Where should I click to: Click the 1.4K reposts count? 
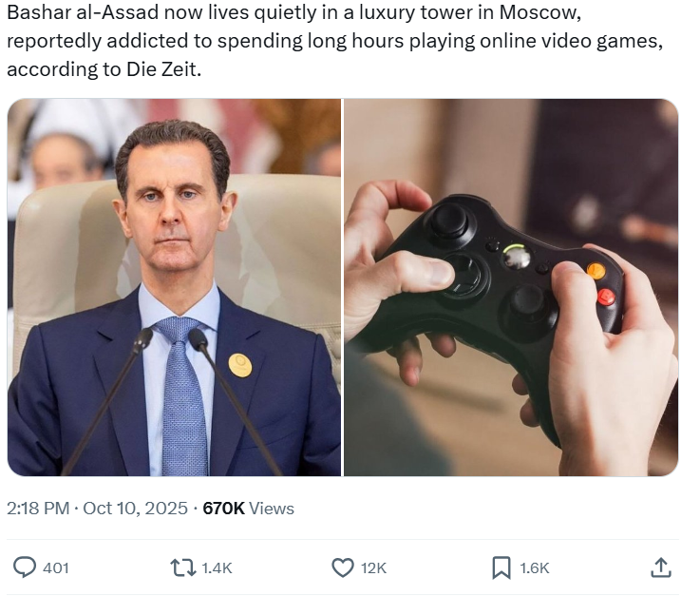[x=217, y=568]
